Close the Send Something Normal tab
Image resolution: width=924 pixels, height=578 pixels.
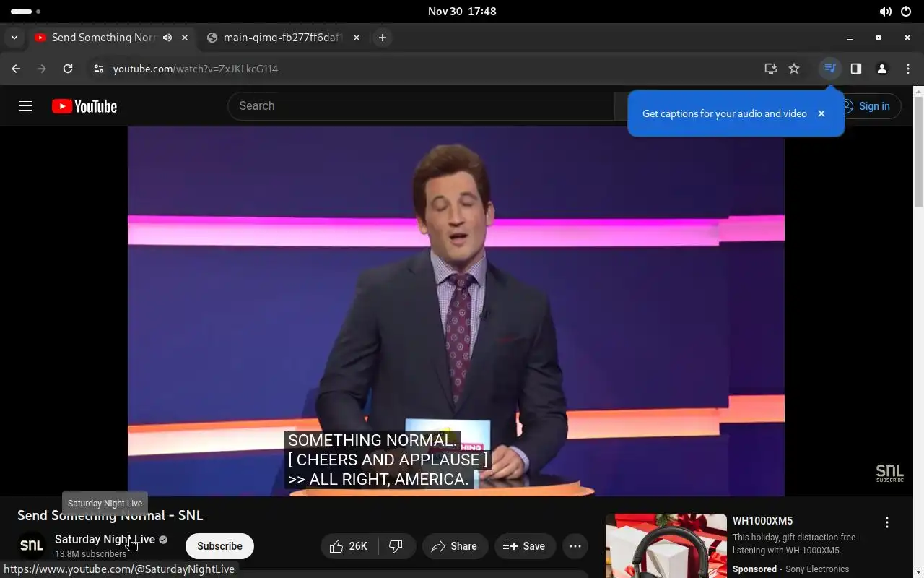tap(185, 38)
